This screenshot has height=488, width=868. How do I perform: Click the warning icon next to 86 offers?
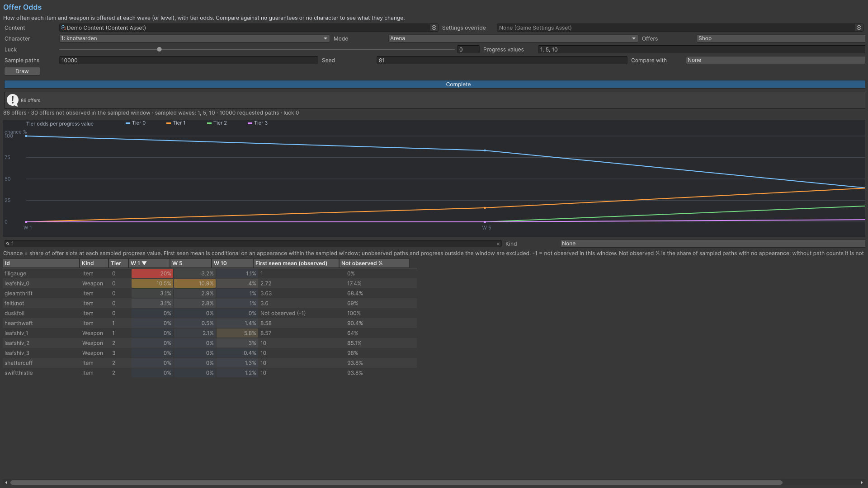click(13, 100)
